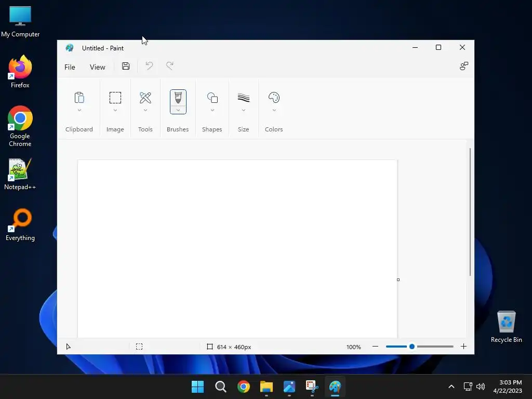The width and height of the screenshot is (532, 399).
Task: Click the Size group label
Action: 243,129
